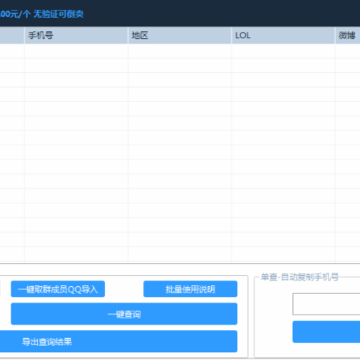Select the 地区 column header
Screen dimensions: 360x360
[x=180, y=36]
